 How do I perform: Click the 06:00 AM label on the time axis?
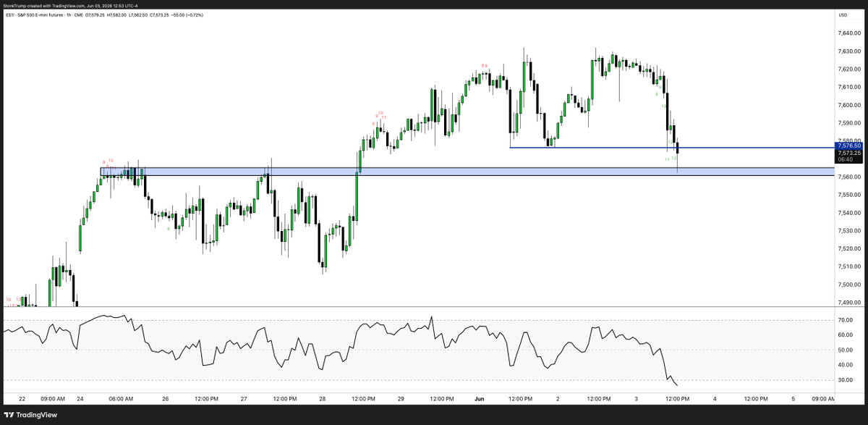[x=120, y=399]
